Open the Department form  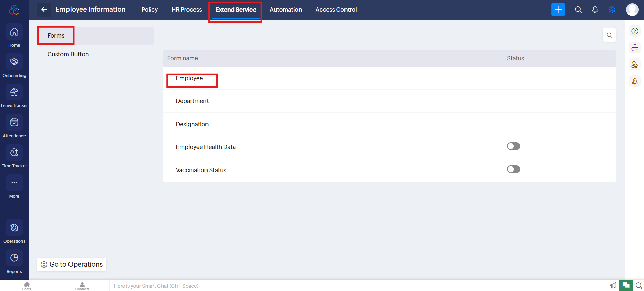(192, 101)
